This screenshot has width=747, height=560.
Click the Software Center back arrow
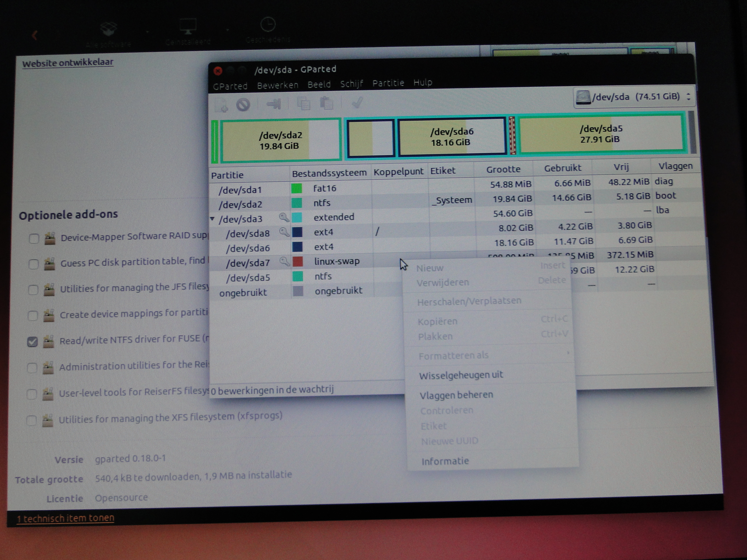[35, 35]
